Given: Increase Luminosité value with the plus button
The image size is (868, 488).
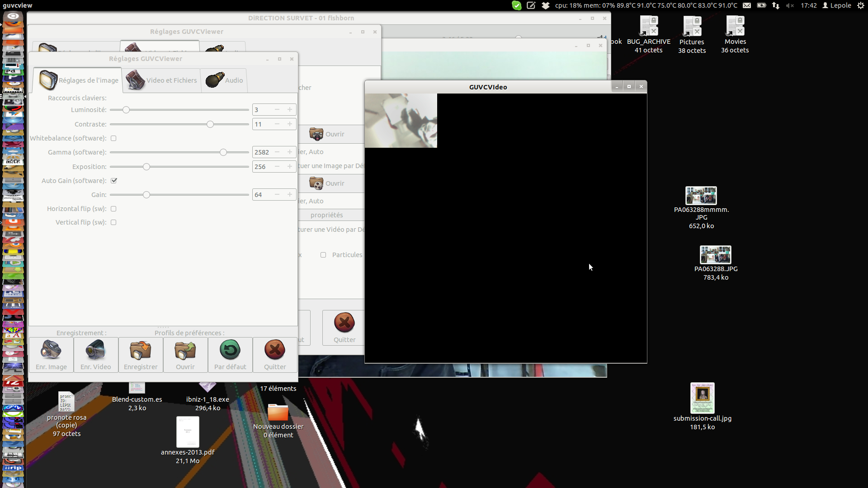Looking at the screenshot, I should [x=290, y=110].
